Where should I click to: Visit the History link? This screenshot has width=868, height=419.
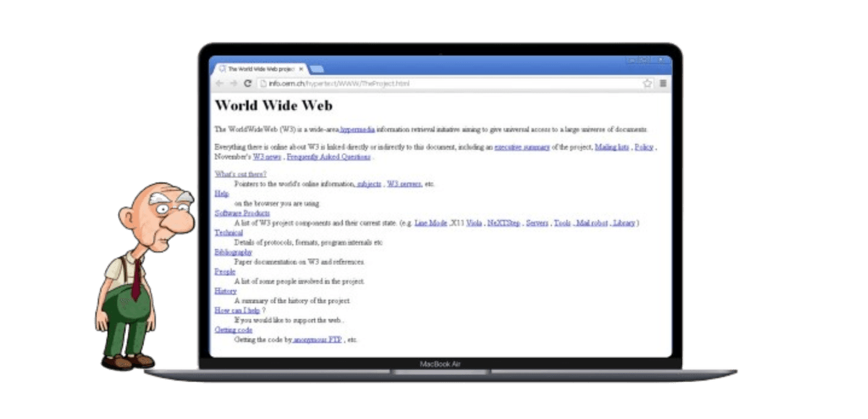(x=226, y=291)
